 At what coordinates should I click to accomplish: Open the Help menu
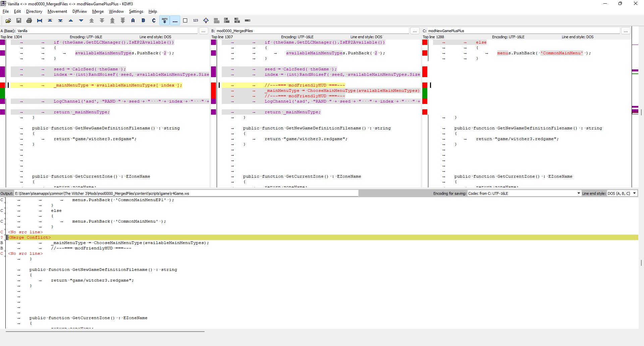coord(153,11)
